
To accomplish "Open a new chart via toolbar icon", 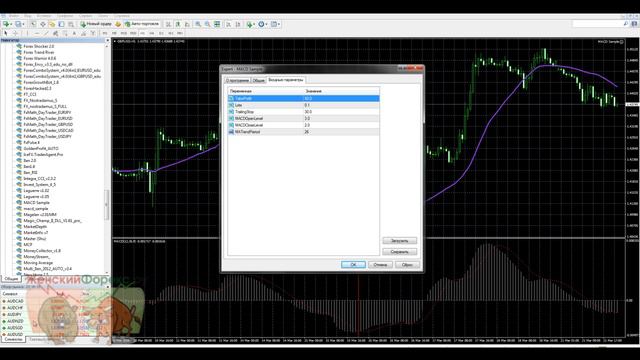I will click(6, 24).
